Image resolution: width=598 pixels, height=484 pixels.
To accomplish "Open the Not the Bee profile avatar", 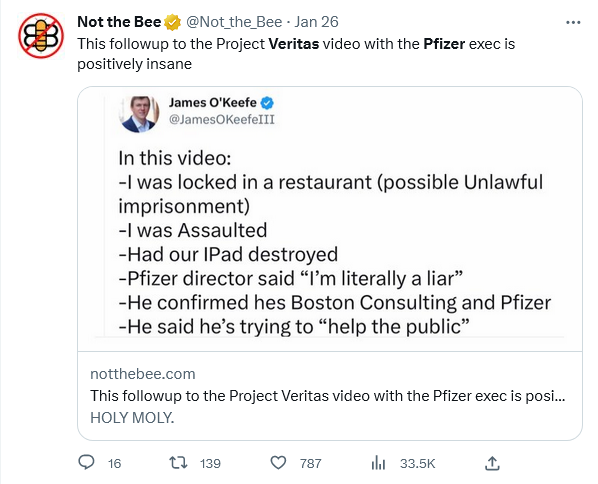I will [x=41, y=36].
